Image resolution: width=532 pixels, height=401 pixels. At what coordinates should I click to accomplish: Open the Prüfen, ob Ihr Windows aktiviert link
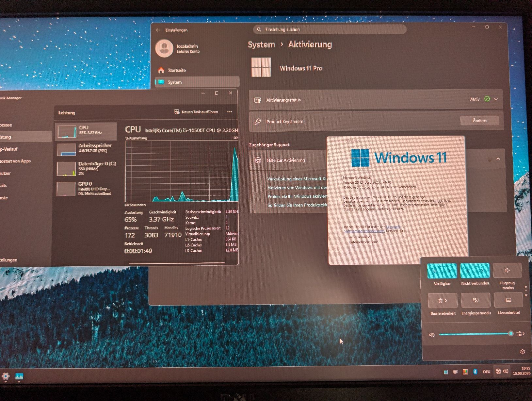point(297,196)
